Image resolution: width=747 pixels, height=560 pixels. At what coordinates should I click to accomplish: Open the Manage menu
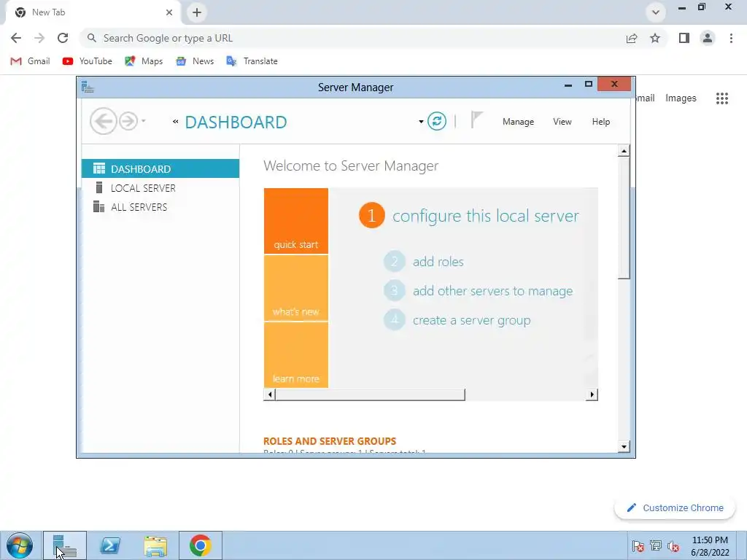pyautogui.click(x=518, y=122)
